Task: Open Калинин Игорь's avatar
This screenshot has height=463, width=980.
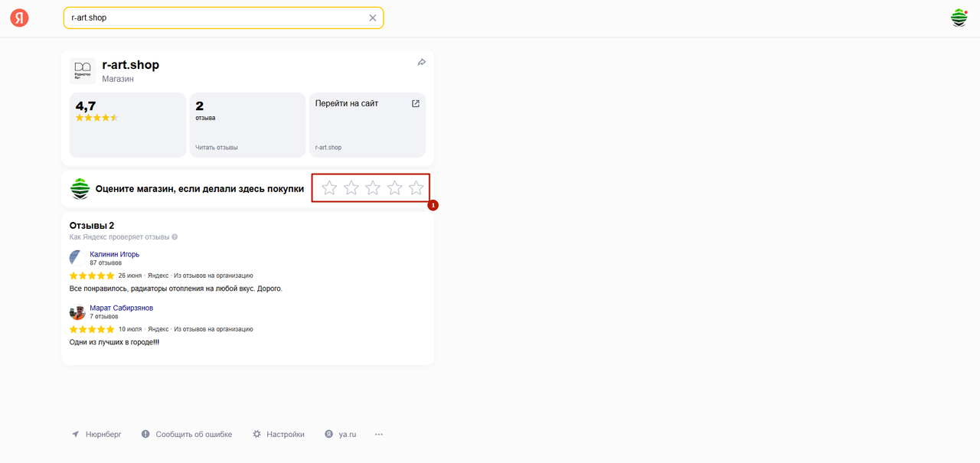Action: (x=77, y=258)
